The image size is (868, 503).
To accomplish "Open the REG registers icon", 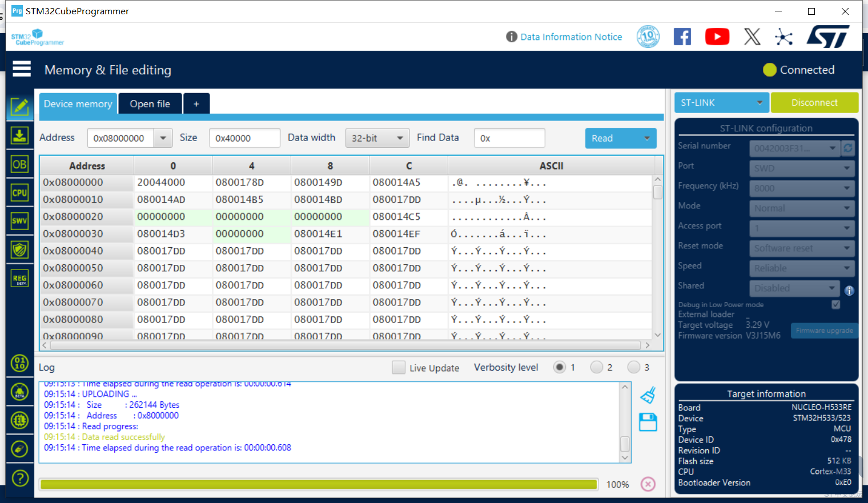I will tap(19, 279).
